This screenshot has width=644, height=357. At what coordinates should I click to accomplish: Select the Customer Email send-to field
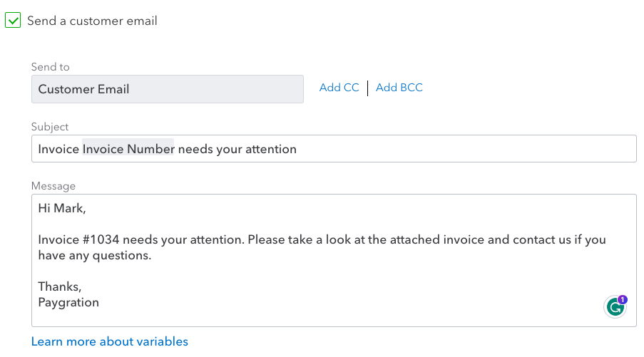[x=167, y=89]
